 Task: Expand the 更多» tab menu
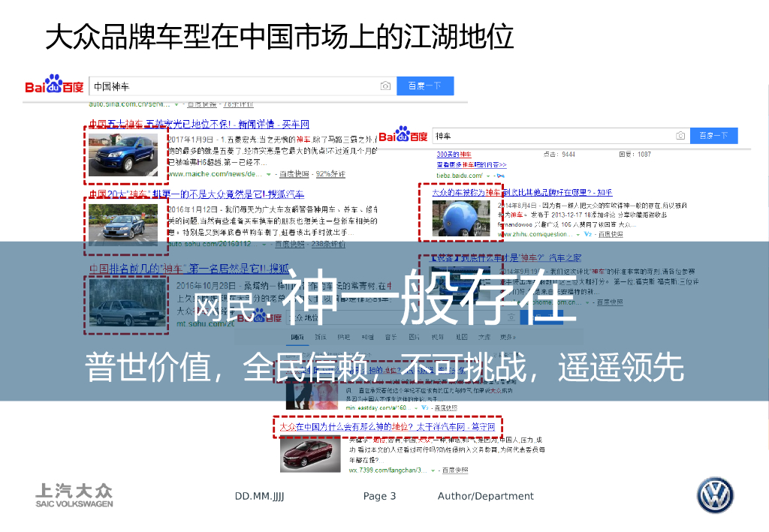(x=508, y=337)
